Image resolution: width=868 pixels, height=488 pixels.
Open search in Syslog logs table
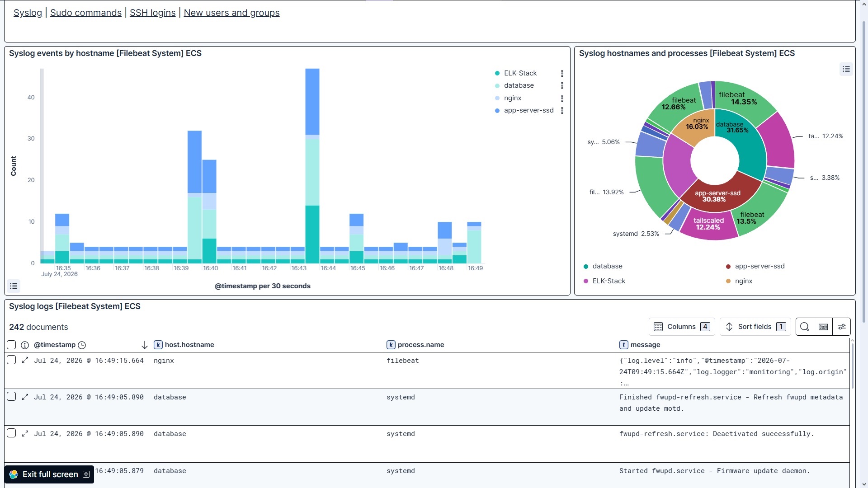tap(805, 327)
